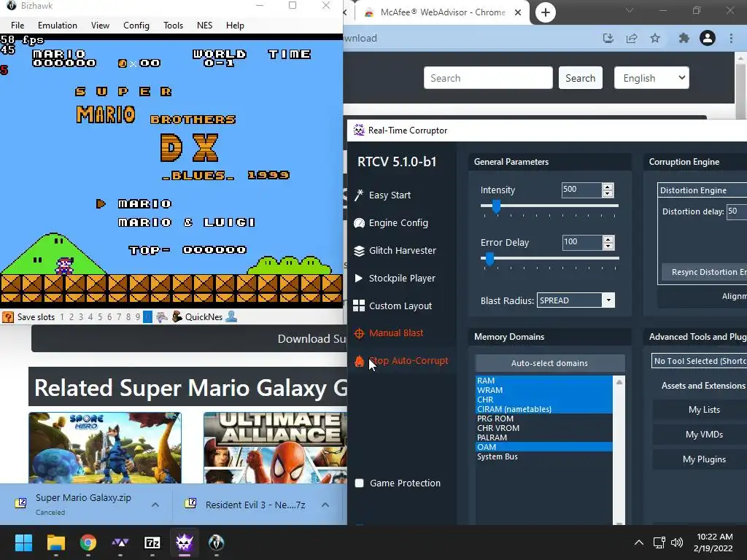
Task: Open the No Tool Selected dropdown
Action: [699, 361]
